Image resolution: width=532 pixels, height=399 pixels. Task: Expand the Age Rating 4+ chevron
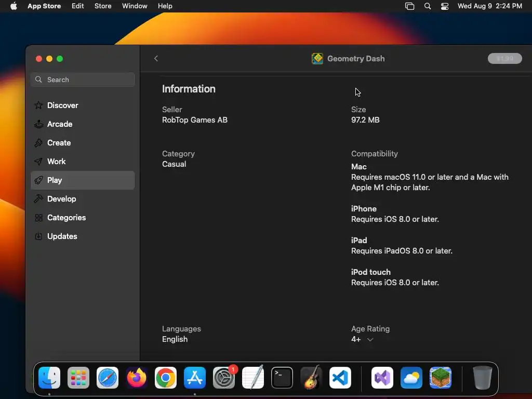pos(370,339)
